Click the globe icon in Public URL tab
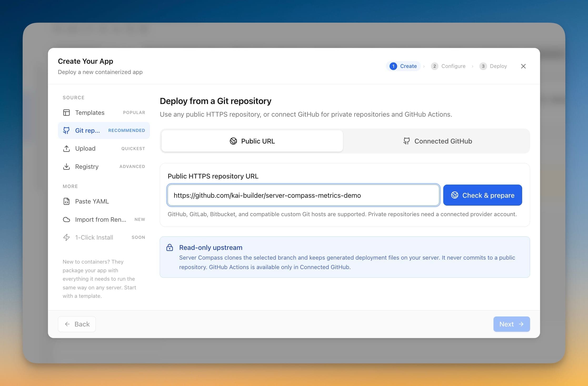Screen dimensions: 588x386 coord(233,141)
